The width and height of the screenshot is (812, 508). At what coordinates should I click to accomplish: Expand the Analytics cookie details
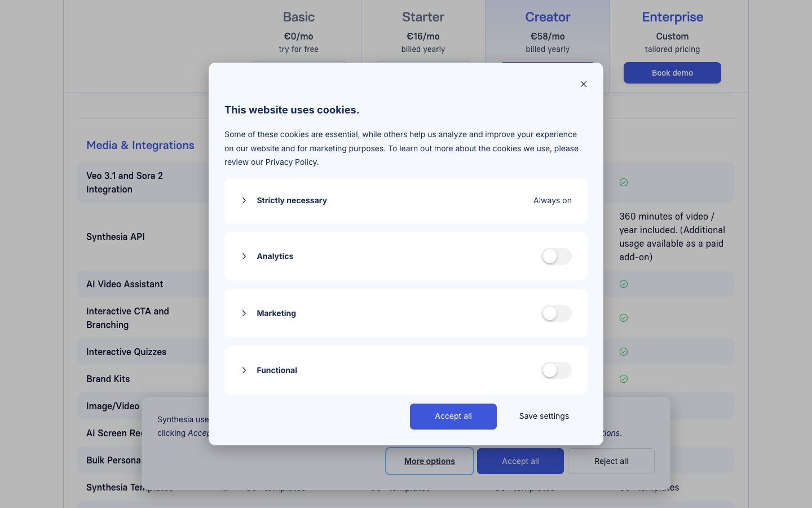pyautogui.click(x=244, y=256)
